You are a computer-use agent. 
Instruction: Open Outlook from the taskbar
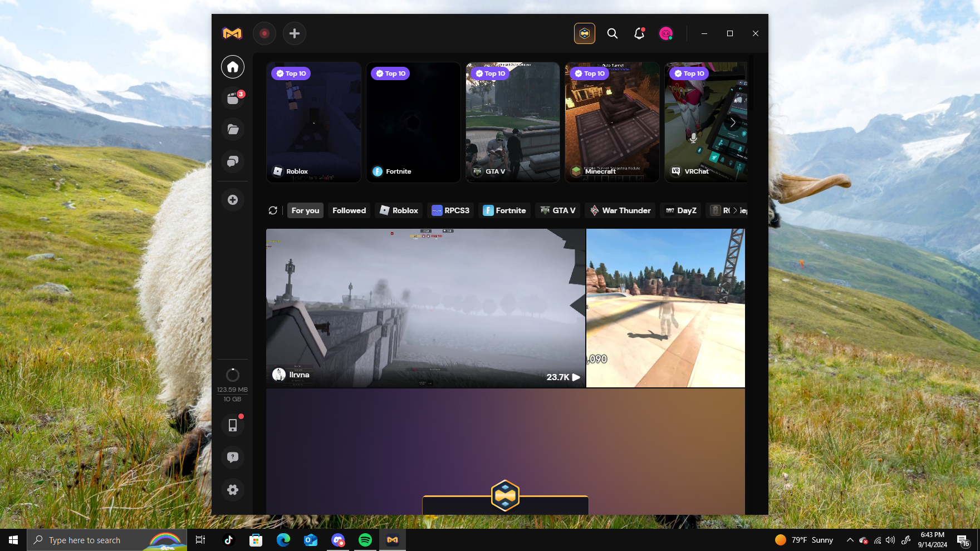tap(310, 540)
